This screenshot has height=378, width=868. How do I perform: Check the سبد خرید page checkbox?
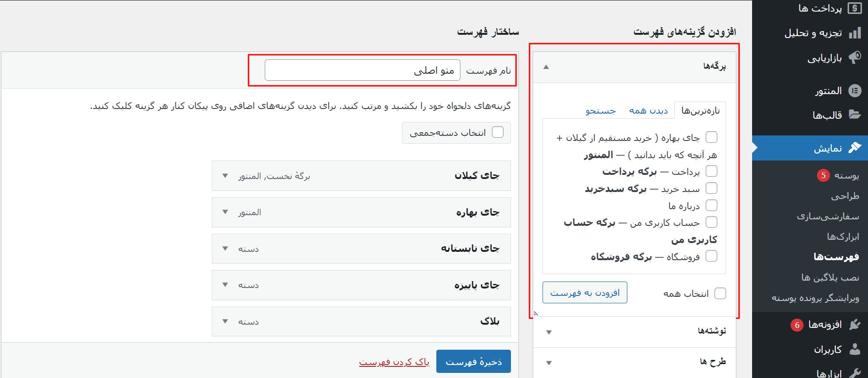coord(711,188)
